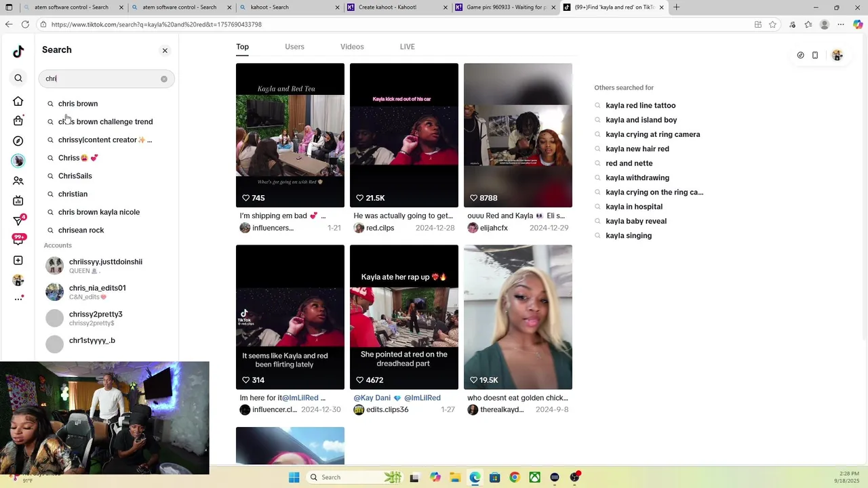Switch to the Top results tab

point(242,47)
